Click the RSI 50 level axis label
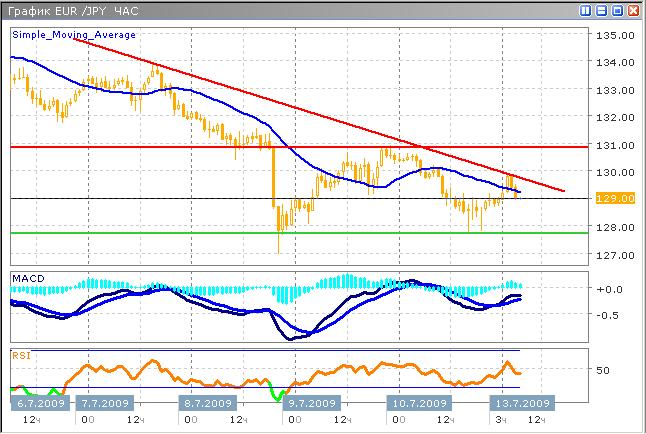The image size is (646, 434). pyautogui.click(x=602, y=370)
